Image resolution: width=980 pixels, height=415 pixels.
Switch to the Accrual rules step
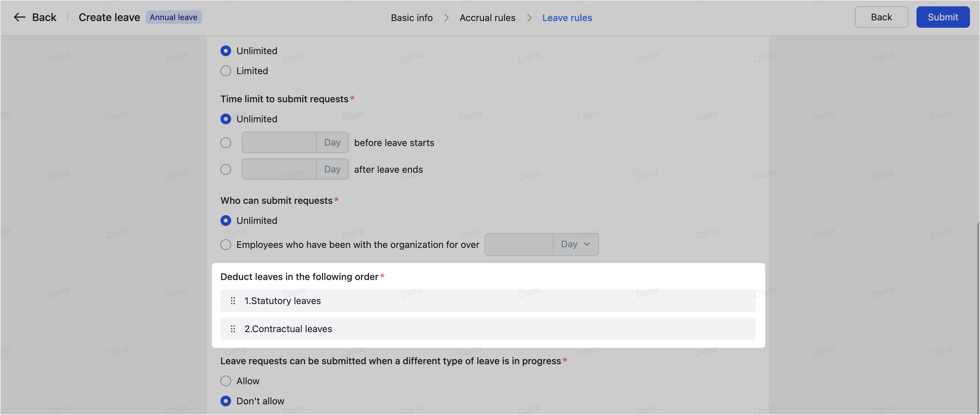click(487, 17)
